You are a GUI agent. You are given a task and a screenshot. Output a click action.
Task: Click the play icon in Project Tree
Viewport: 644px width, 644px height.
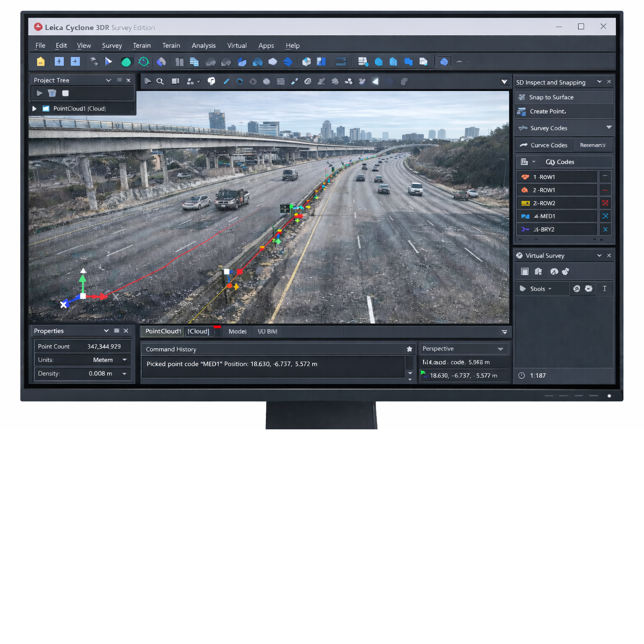(x=39, y=93)
